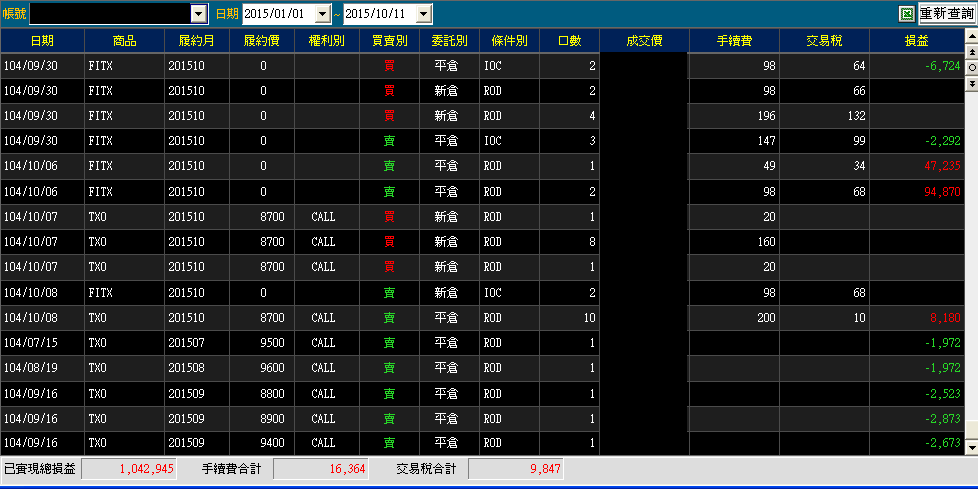This screenshot has width=978, height=489.
Task: Click realized total P&L value 1,042,945
Action: 129,469
